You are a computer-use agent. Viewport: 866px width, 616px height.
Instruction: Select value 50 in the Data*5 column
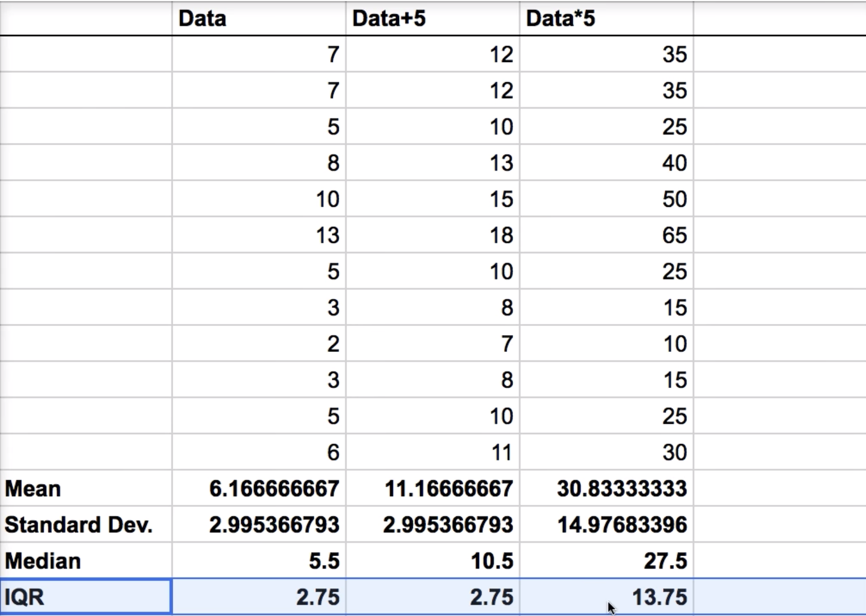pyautogui.click(x=607, y=199)
